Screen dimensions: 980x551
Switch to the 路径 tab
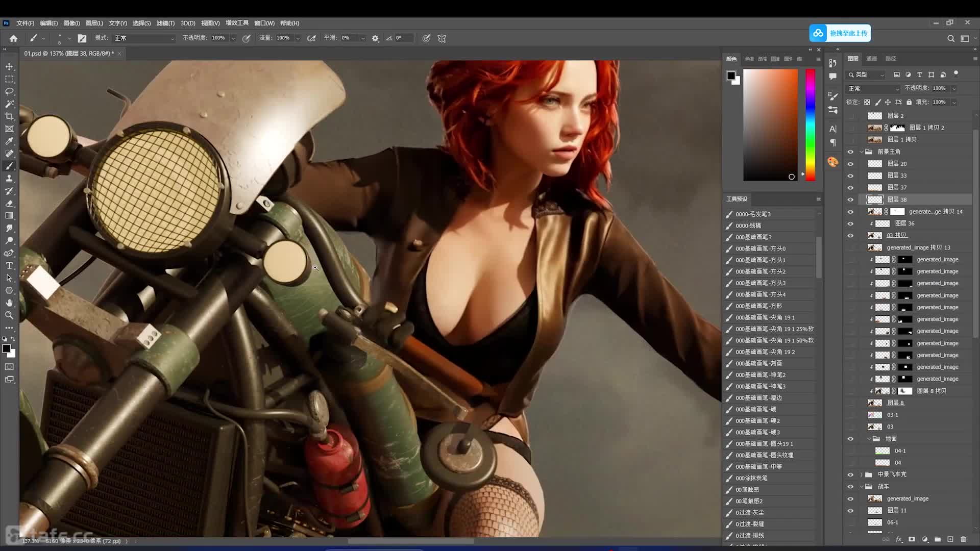point(891,59)
